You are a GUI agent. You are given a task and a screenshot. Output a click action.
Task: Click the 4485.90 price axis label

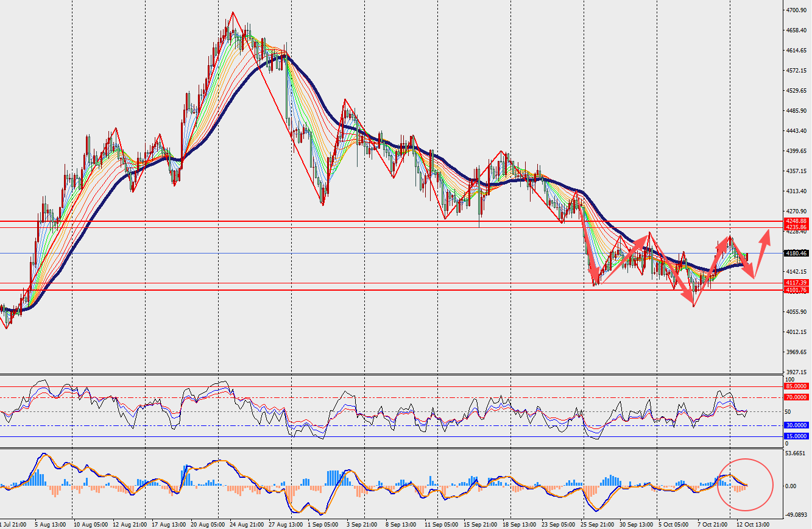(x=796, y=111)
